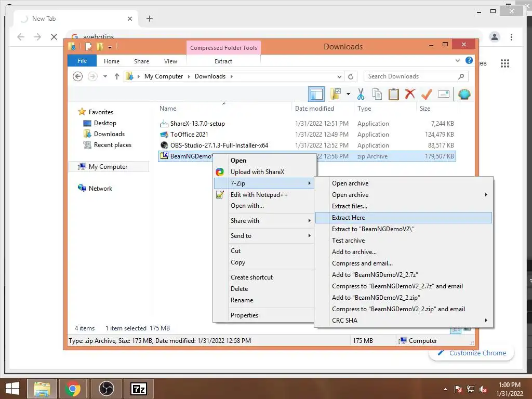Open the File ribbon tab
The image size is (532, 399).
point(82,61)
